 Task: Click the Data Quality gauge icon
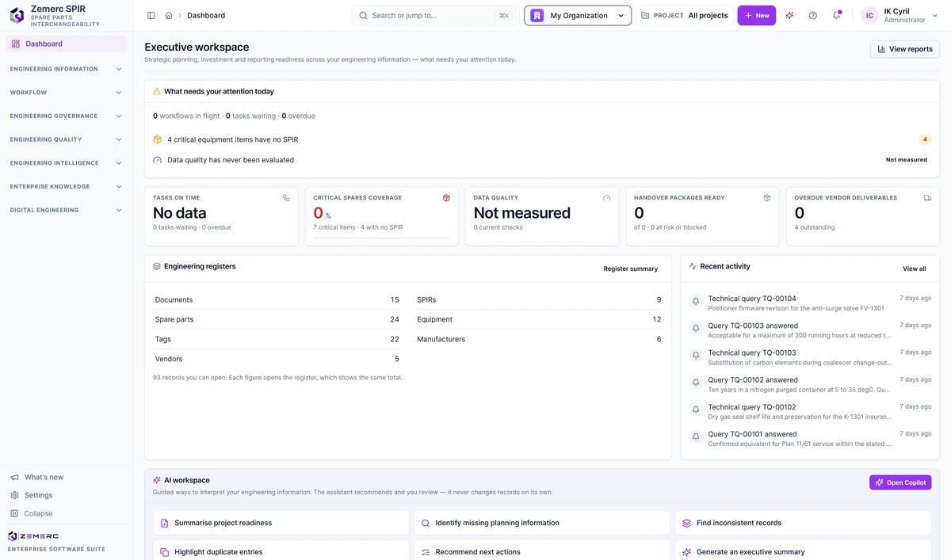pos(607,198)
